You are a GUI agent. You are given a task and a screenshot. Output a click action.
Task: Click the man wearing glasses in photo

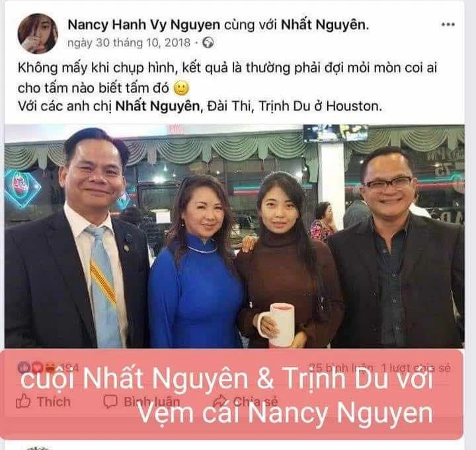[398, 248]
